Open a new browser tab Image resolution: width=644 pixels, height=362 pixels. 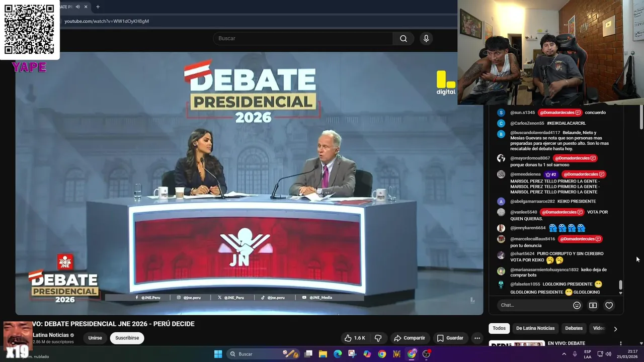[98, 7]
